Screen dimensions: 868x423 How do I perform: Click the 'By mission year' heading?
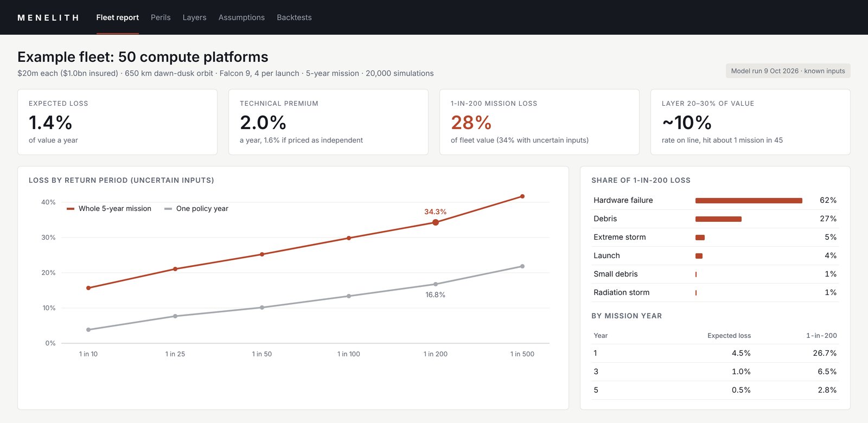tap(627, 316)
